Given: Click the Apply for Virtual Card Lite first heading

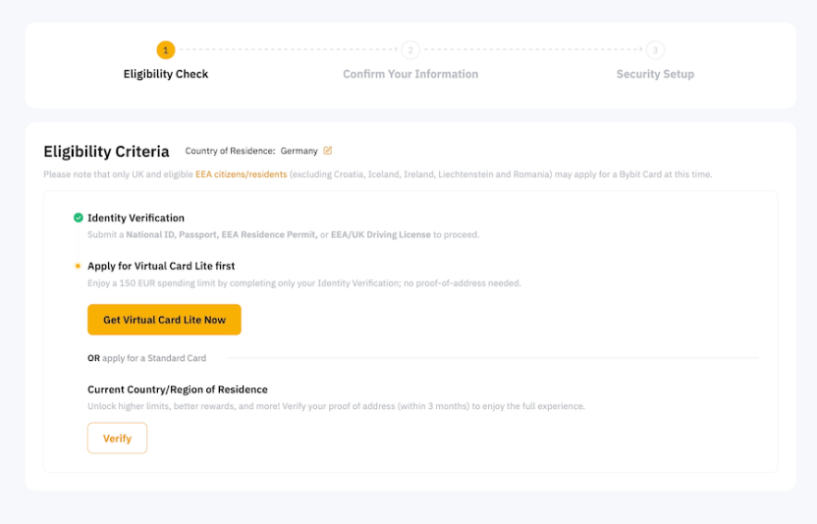Looking at the screenshot, I should 161,266.
